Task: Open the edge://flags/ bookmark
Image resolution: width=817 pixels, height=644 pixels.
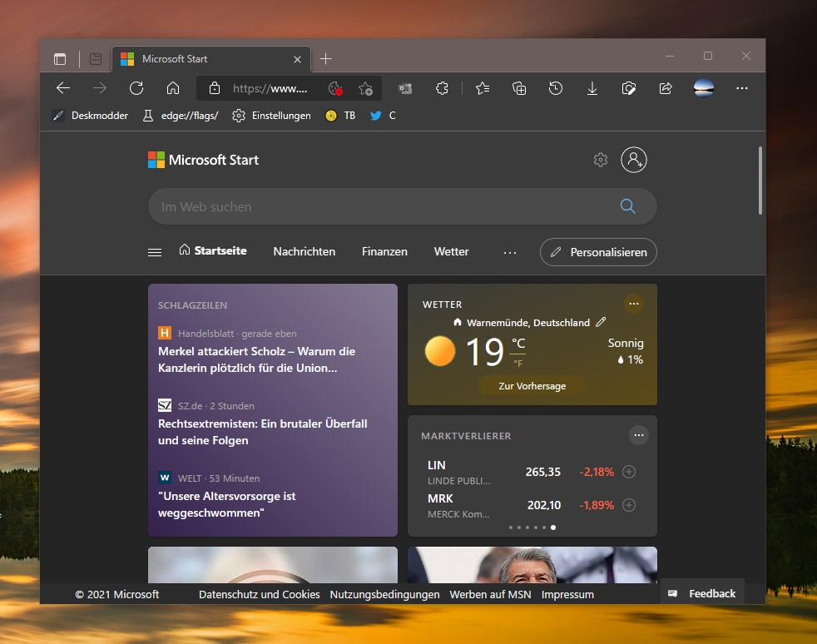Action: coord(181,116)
